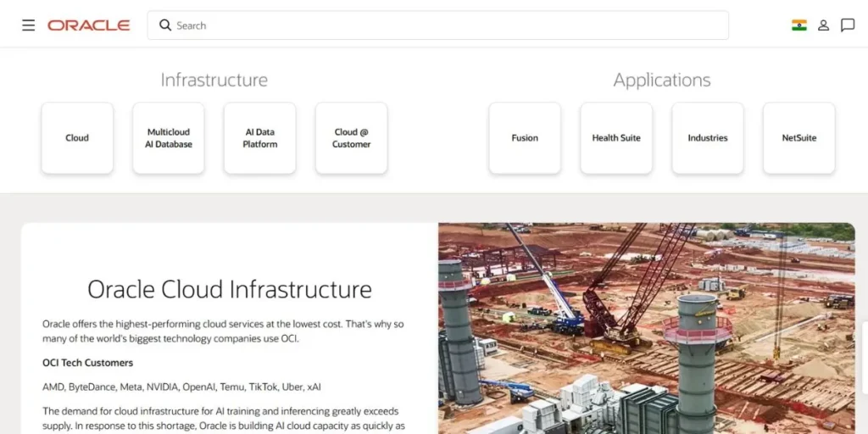Viewport: 868px width, 434px height.
Task: Open the India country selector flag
Action: point(798,25)
